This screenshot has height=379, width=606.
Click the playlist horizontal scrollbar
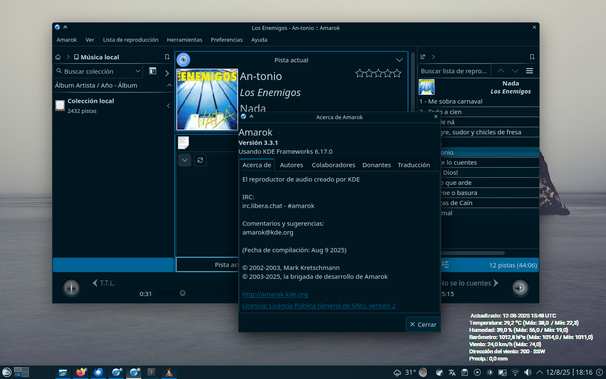coord(472,253)
